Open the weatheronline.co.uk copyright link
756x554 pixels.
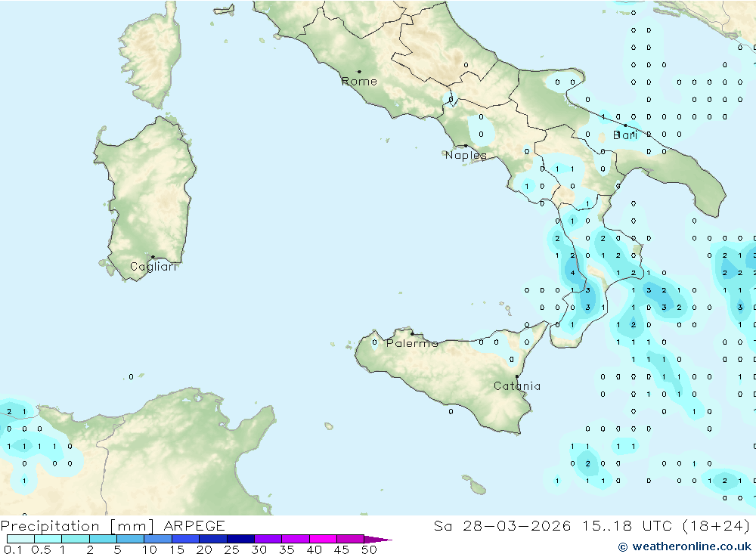pyautogui.click(x=685, y=546)
